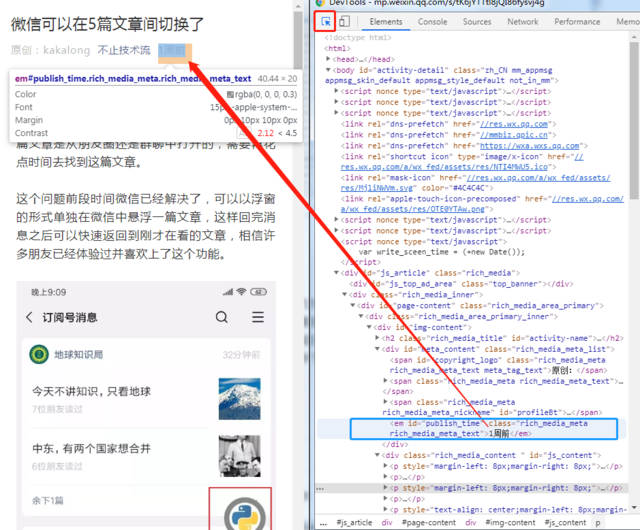
Task: Click the article title 今天不讲知识,只看地球
Action: pos(91,391)
